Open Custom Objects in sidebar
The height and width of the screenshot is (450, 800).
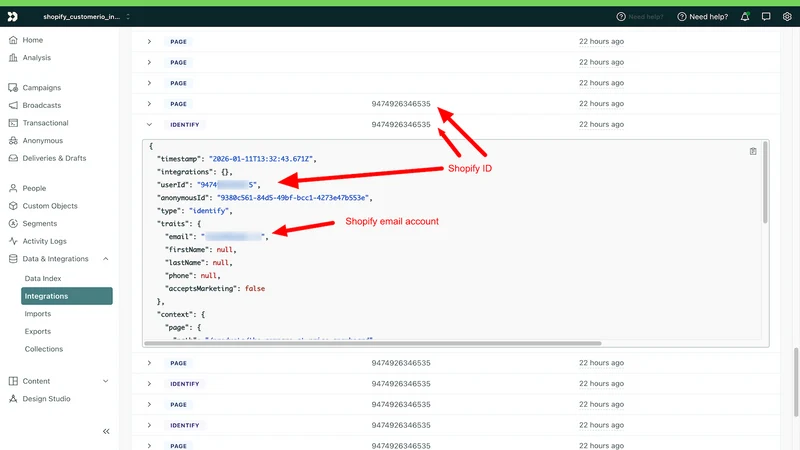pyautogui.click(x=49, y=206)
